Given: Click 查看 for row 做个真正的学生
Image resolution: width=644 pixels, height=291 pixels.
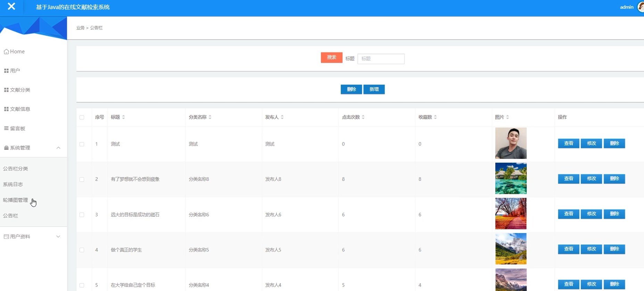Looking at the screenshot, I should [569, 249].
